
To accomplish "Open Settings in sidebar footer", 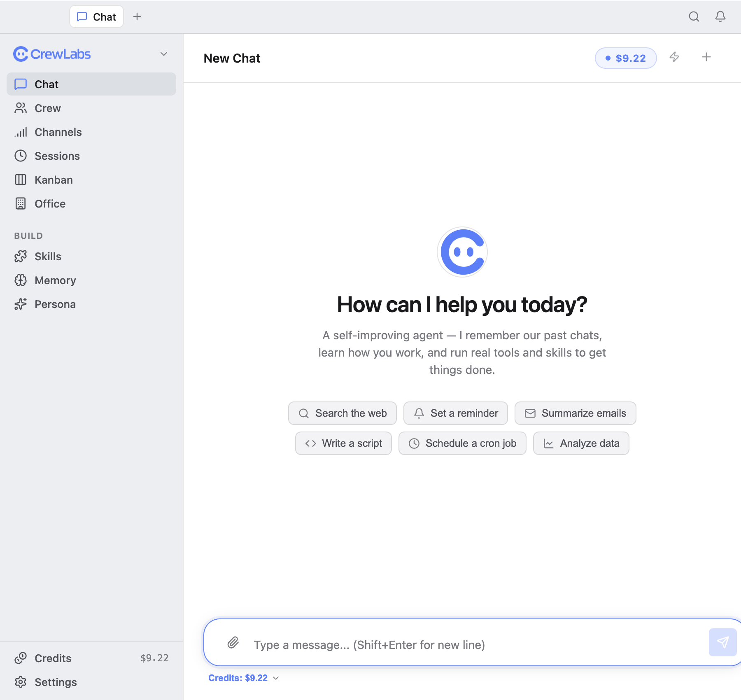I will coord(91,682).
